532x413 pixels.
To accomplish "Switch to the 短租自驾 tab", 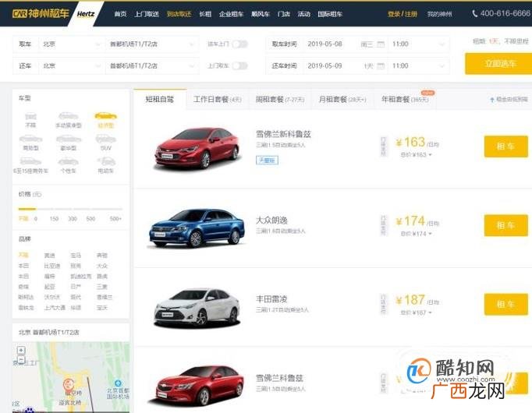I will 160,99.
